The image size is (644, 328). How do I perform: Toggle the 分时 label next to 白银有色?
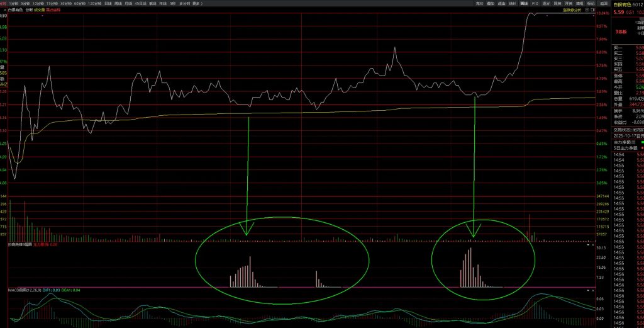pos(28,10)
